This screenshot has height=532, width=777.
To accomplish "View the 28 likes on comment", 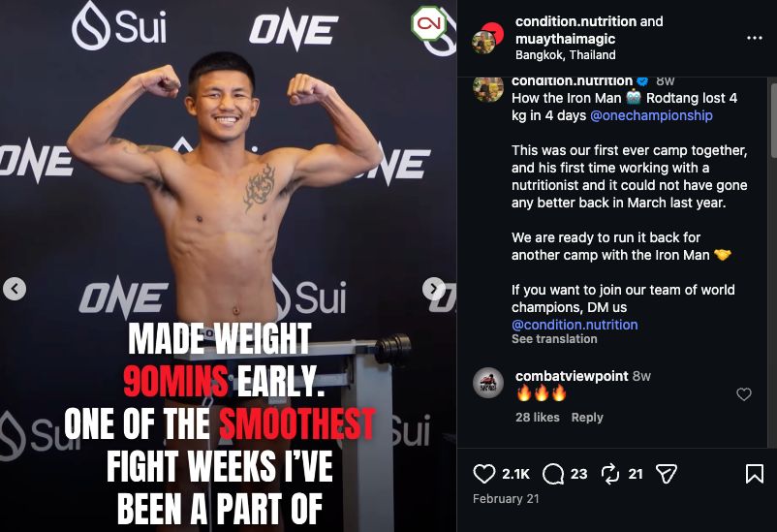I will pos(538,417).
